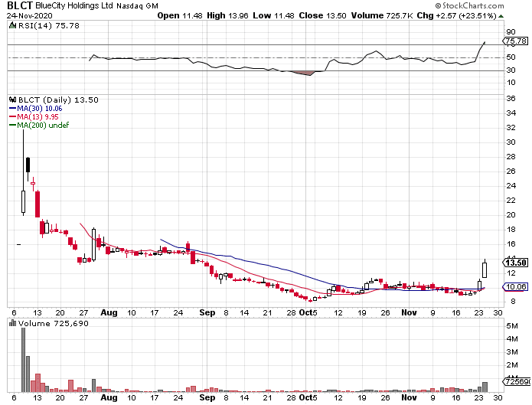Click the Volume 725,690 panel label

pos(54,324)
